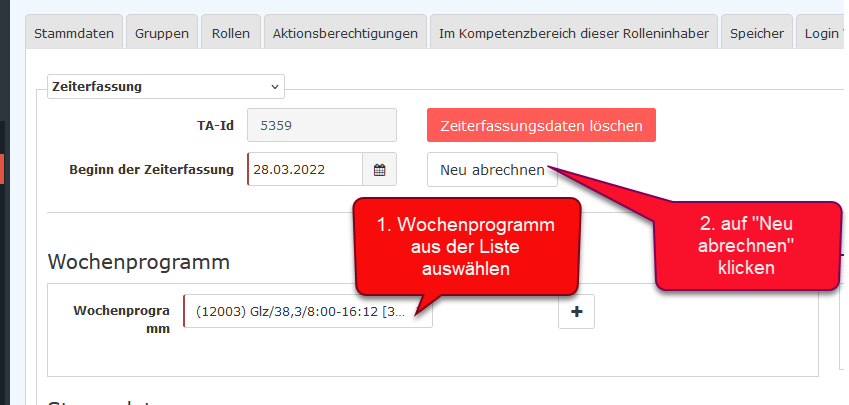Click the TA-Id field showing 5359
This screenshot has height=405, width=849.
(322, 126)
